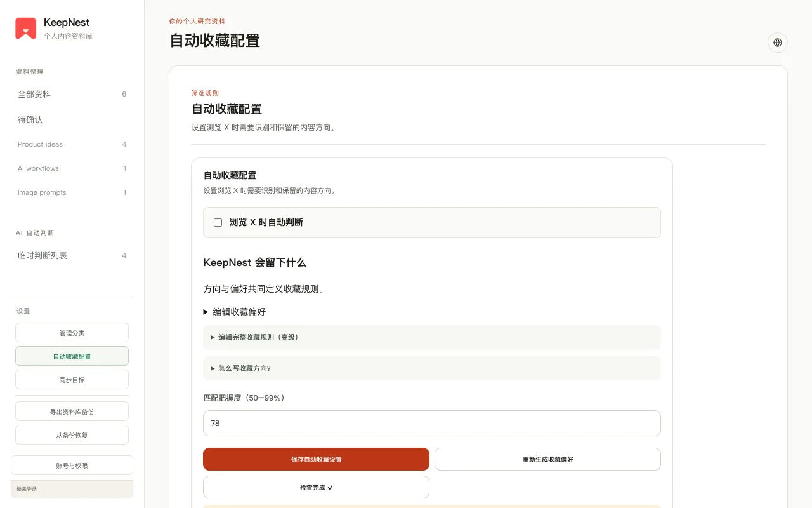This screenshot has width=812, height=508.
Task: Expand 编辑收藏偏好 section
Action: 235,312
